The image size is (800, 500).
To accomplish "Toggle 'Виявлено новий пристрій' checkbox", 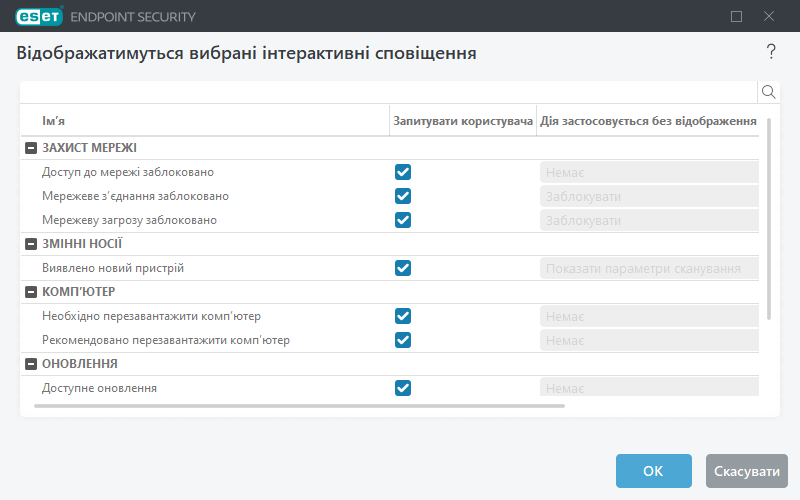I will pyautogui.click(x=403, y=268).
